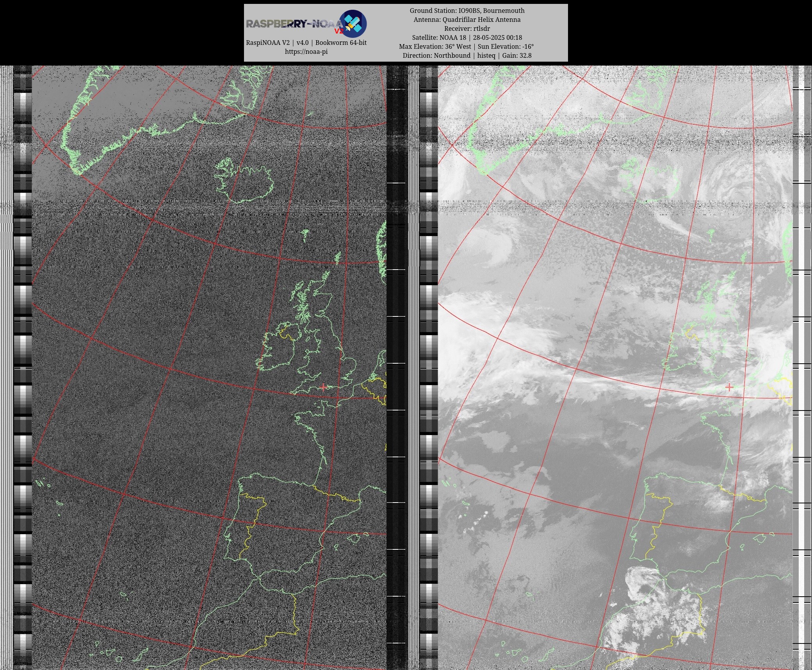Click the red ground station cross in left image
Image resolution: width=812 pixels, height=670 pixels.
(323, 387)
